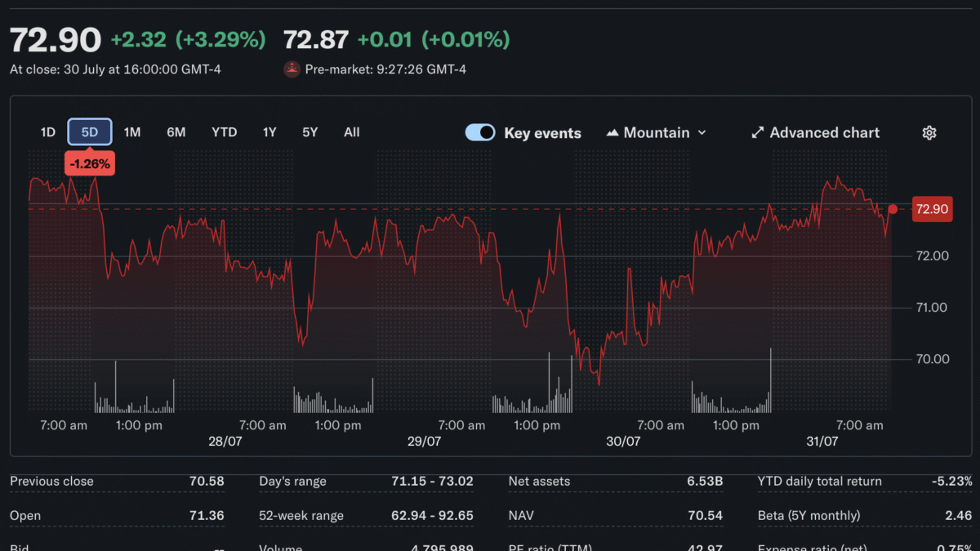Image resolution: width=980 pixels, height=551 pixels.
Task: Click the Net assets label
Action: [x=539, y=482]
